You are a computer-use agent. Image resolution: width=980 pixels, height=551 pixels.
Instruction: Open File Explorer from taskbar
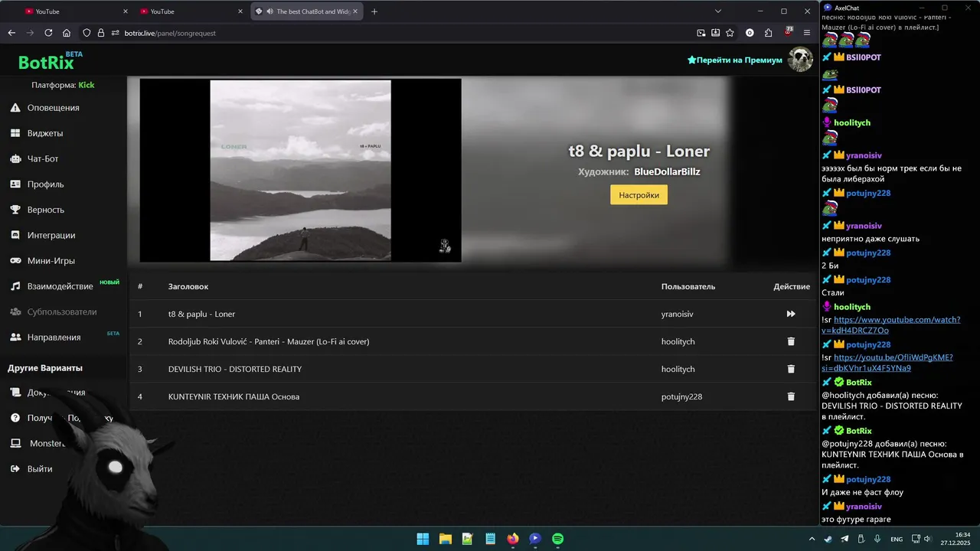click(x=445, y=539)
